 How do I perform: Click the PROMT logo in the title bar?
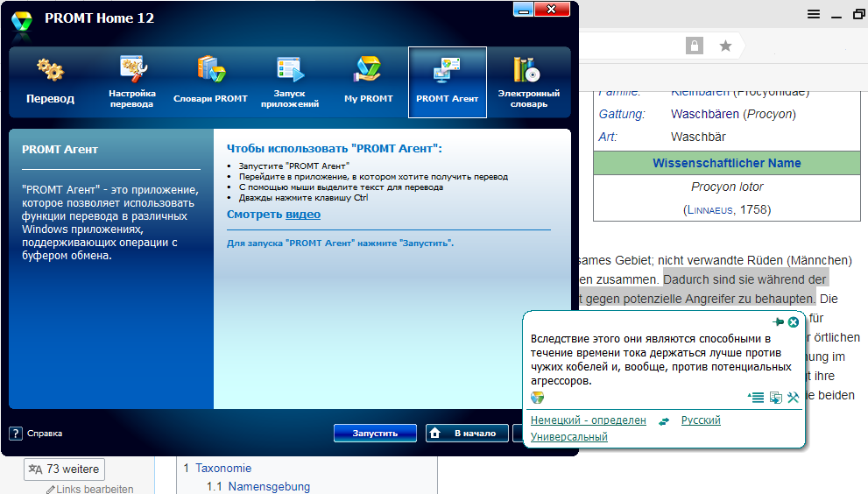(22, 22)
